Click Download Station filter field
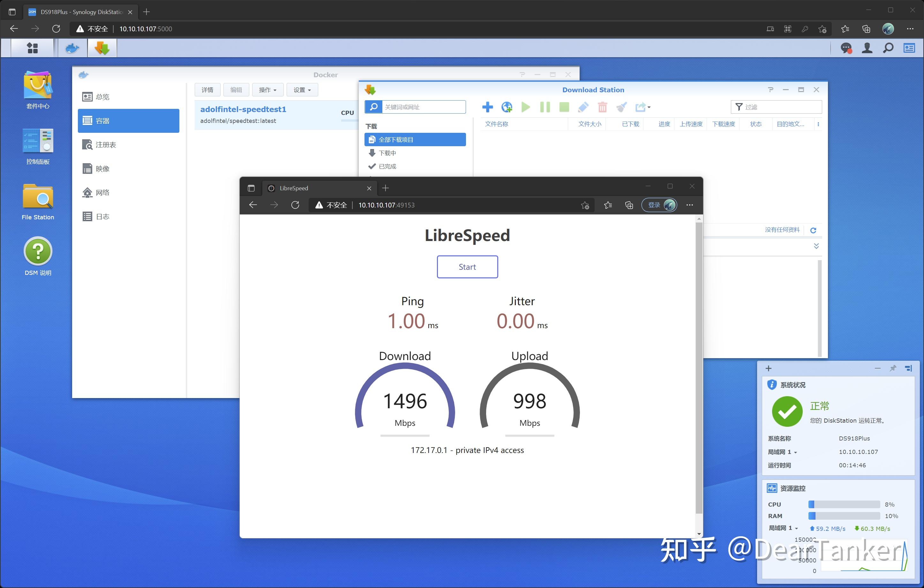Screen dimensions: 924x588 pyautogui.click(x=776, y=107)
